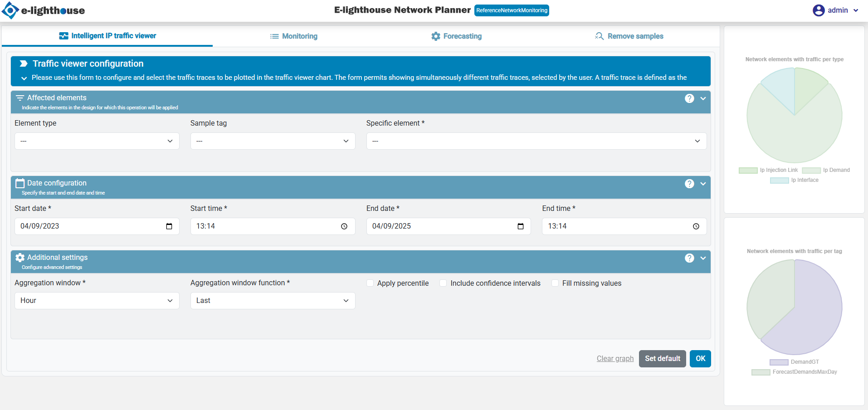Image resolution: width=868 pixels, height=410 pixels.
Task: Click the calendar icon on Date configuration header
Action: point(20,183)
